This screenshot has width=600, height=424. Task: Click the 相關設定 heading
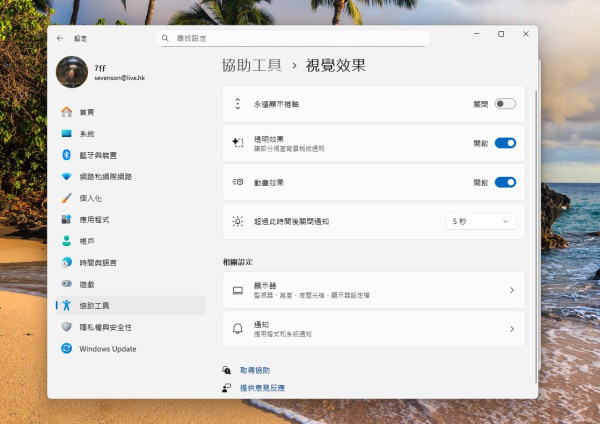click(238, 262)
